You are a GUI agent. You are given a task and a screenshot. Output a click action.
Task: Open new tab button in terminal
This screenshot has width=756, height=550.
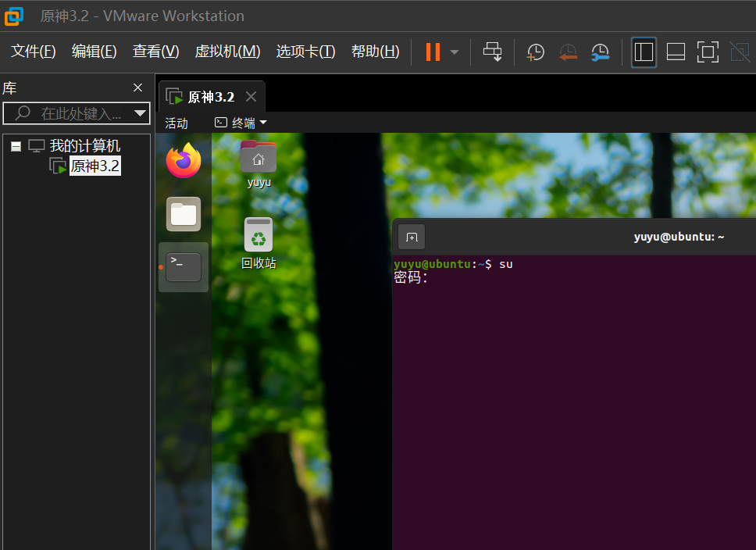(412, 237)
